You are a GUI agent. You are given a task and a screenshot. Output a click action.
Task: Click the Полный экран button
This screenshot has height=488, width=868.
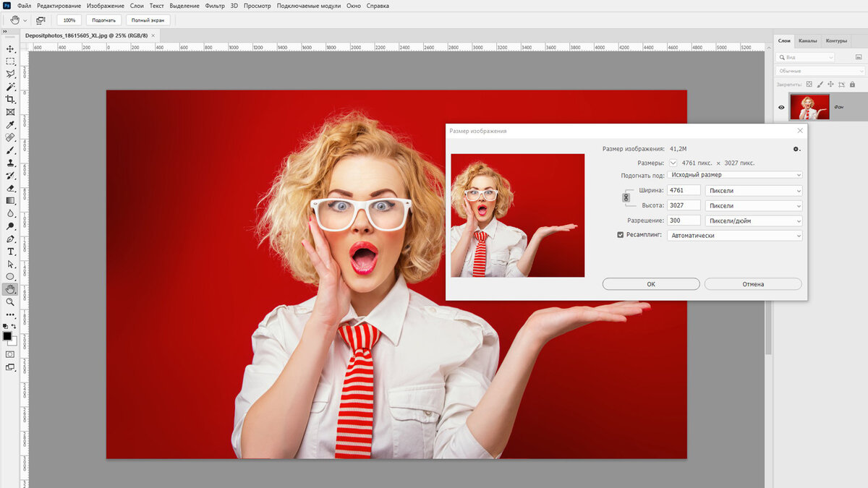[x=148, y=20]
